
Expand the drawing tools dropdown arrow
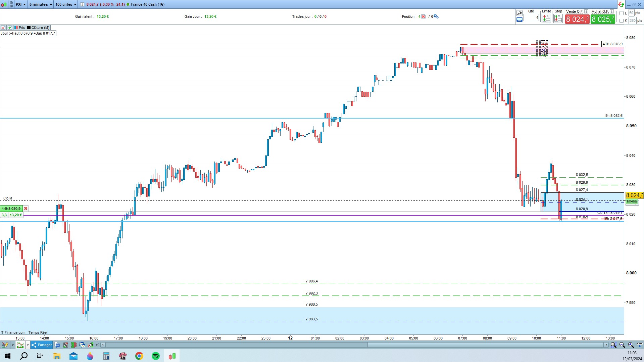[x=12, y=345]
